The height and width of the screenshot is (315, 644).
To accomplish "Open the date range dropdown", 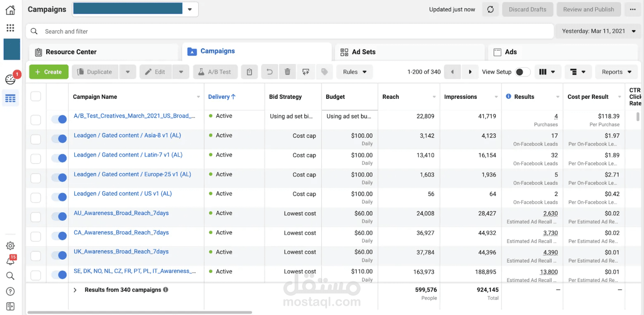I will 598,31.
